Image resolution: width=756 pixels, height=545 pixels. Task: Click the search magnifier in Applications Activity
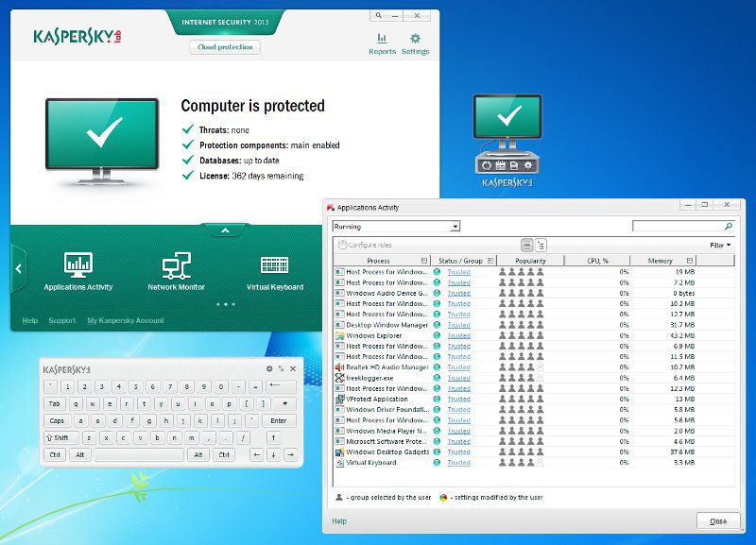coord(729,226)
